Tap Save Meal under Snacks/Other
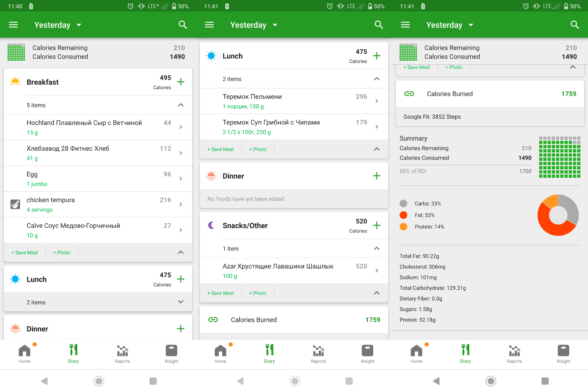 tap(221, 293)
